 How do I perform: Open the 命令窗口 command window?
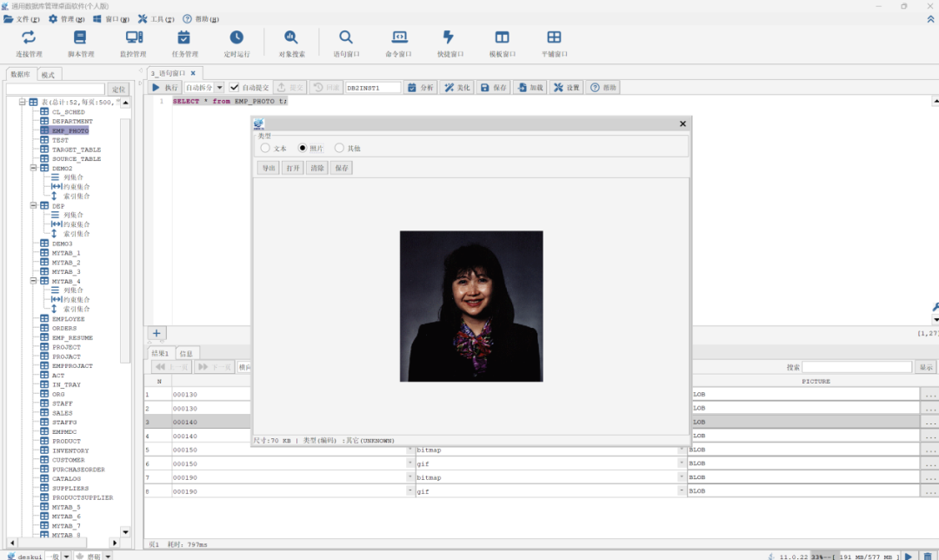pyautogui.click(x=398, y=43)
